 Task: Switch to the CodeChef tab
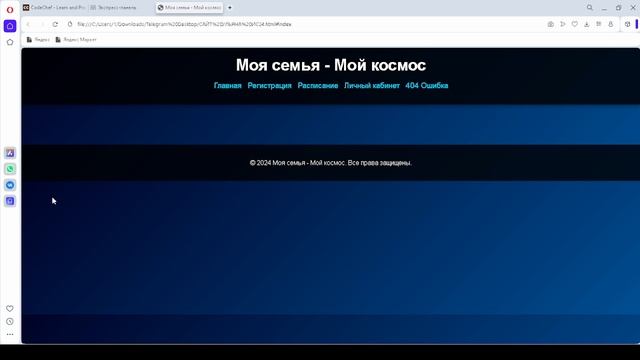tap(54, 8)
